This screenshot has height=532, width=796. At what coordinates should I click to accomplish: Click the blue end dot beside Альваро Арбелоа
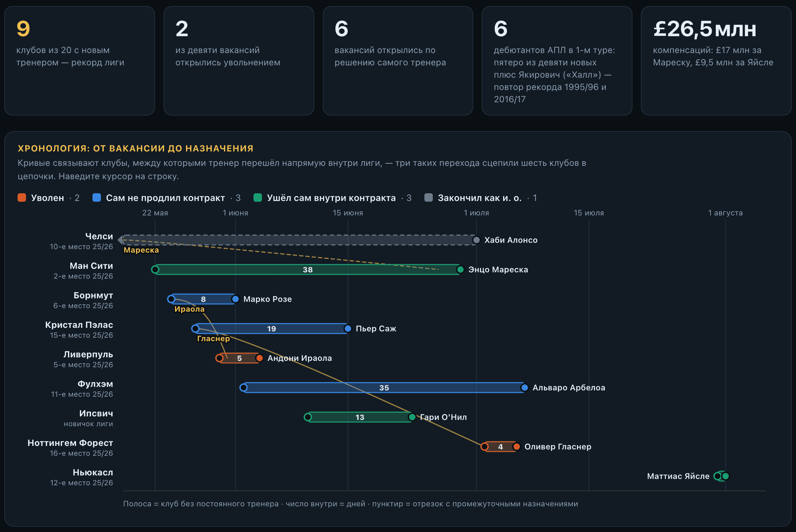point(525,388)
